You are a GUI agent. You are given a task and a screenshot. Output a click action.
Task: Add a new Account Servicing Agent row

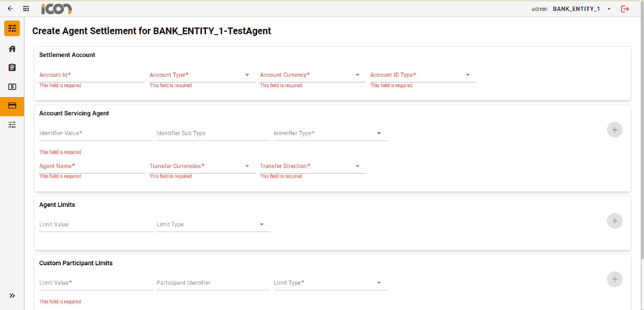pyautogui.click(x=614, y=130)
